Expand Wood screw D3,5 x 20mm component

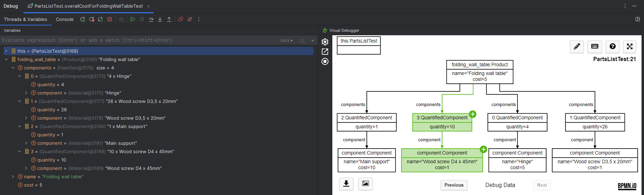26,118
